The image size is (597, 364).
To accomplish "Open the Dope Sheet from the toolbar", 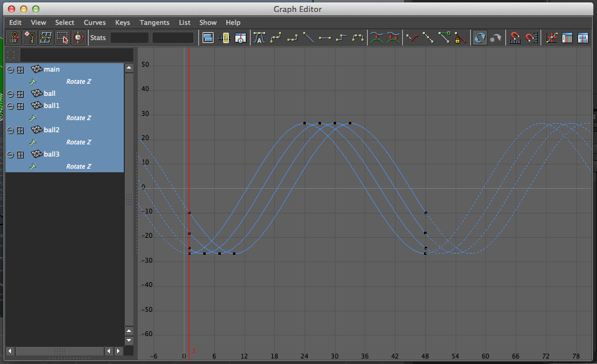I will pos(567,37).
